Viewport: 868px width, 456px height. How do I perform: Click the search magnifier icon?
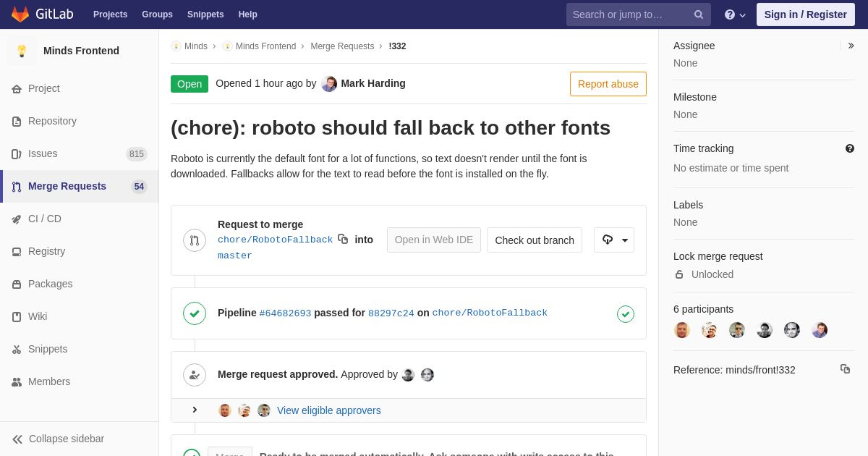tap(698, 14)
